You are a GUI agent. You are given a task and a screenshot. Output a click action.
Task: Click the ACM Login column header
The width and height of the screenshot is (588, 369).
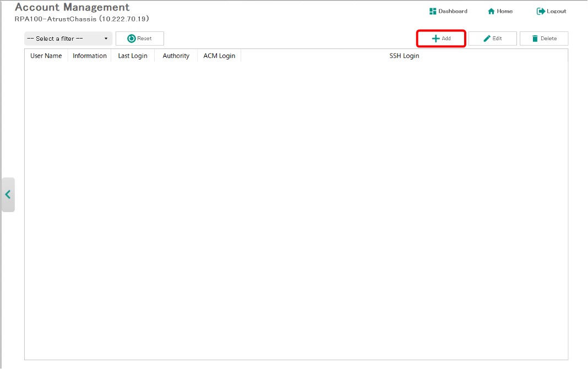click(219, 56)
